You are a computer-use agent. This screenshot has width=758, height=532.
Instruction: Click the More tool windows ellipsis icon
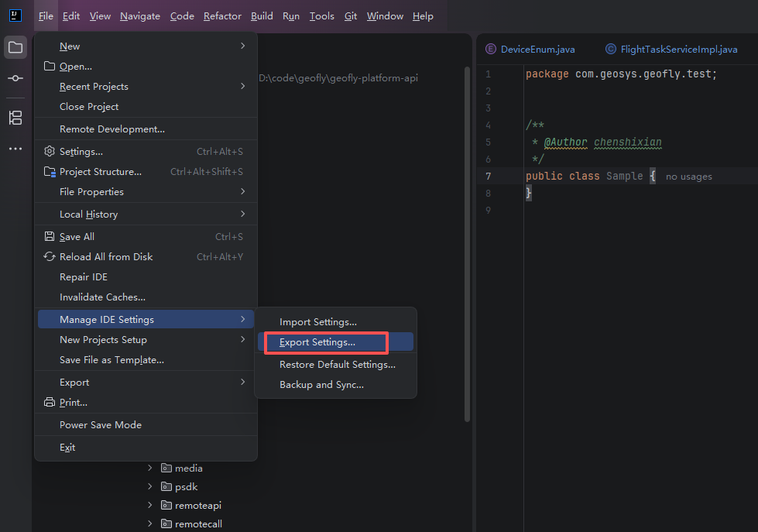(x=15, y=149)
